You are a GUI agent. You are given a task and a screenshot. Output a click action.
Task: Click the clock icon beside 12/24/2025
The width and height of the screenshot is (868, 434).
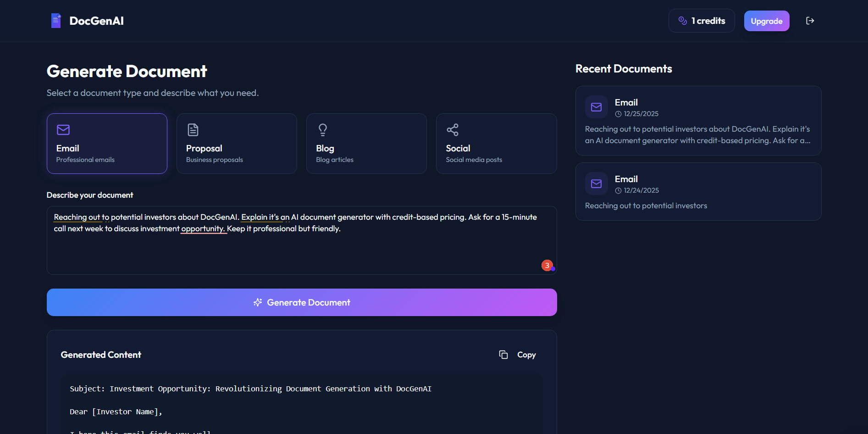[618, 190]
